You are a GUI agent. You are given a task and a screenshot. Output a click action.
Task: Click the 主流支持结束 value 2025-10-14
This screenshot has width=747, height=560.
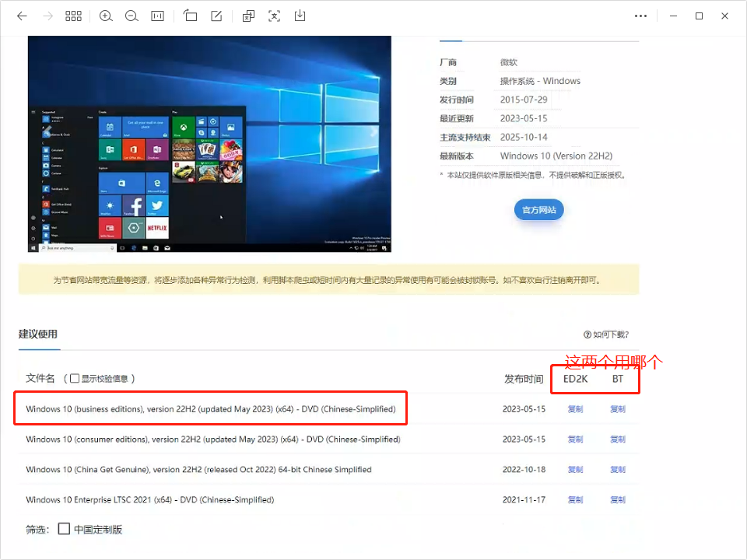point(524,138)
